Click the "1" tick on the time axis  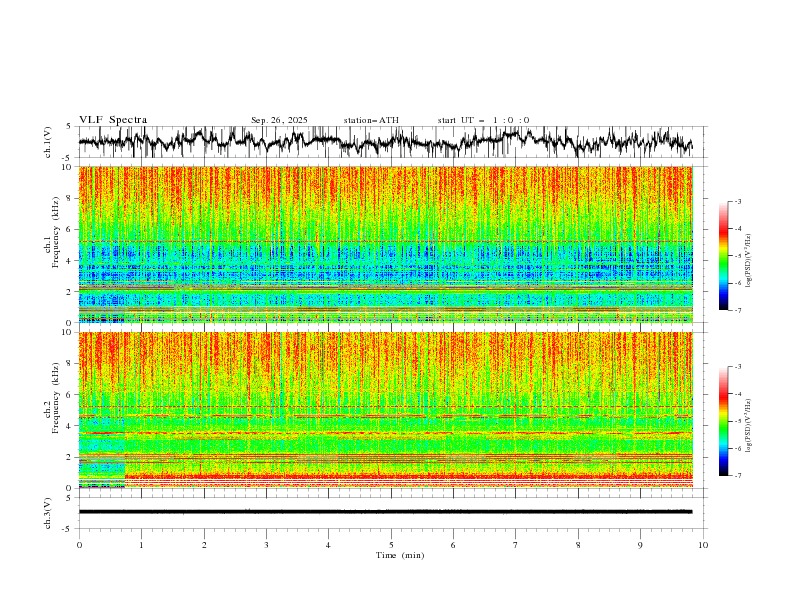point(141,545)
